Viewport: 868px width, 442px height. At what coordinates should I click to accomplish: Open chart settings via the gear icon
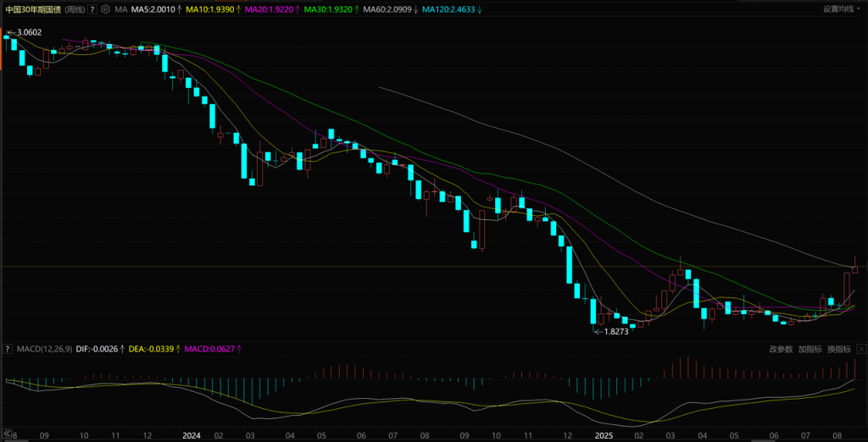pyautogui.click(x=105, y=9)
